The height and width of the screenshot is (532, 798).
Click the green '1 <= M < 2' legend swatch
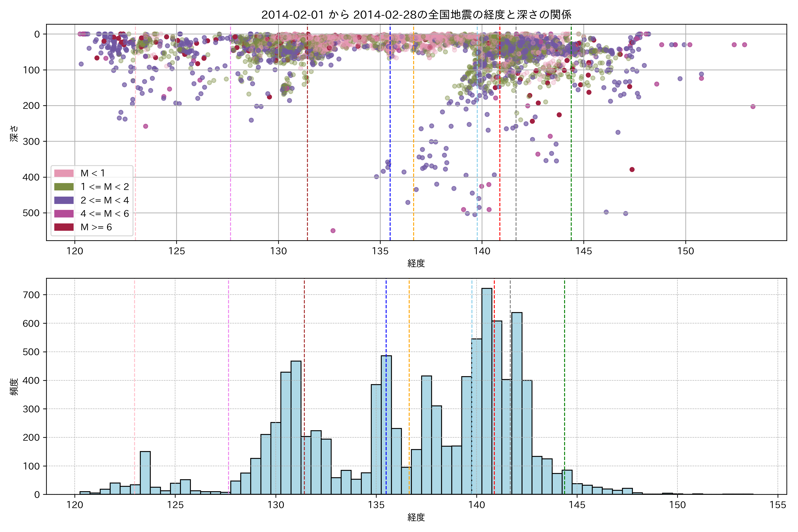[64, 187]
